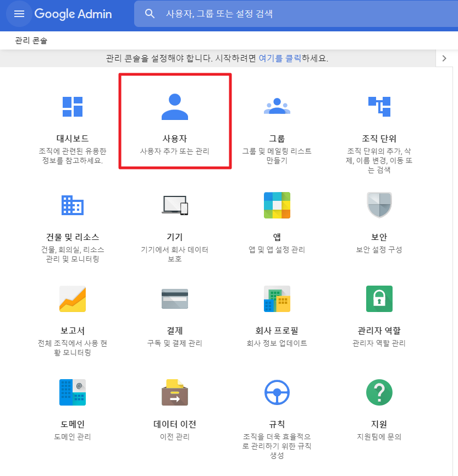This screenshot has height=476, width=458.
Task: Open the 회사 프로필 buildings icon
Action: (x=277, y=299)
